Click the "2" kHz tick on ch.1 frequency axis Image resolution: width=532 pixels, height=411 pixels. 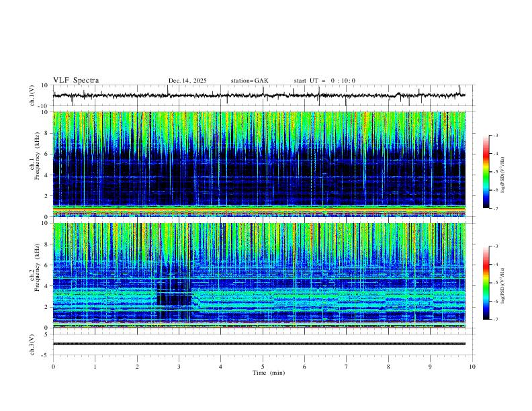click(x=47, y=196)
